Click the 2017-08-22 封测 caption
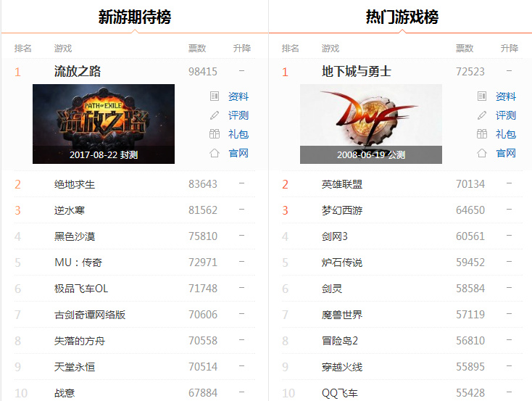Image resolution: width=532 pixels, height=401 pixels. point(104,155)
